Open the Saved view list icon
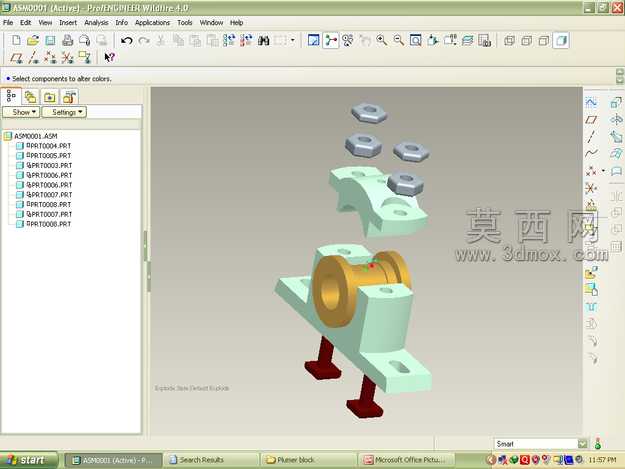The width and height of the screenshot is (625, 469). coord(450,41)
